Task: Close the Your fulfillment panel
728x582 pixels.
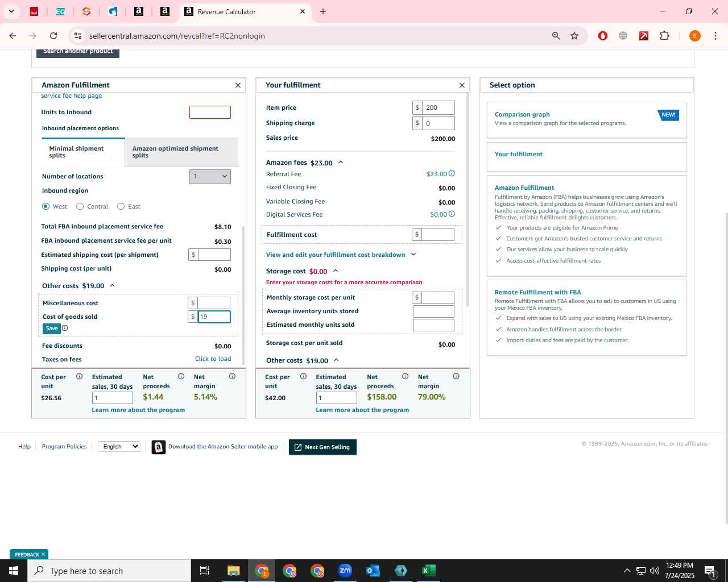Action: point(462,85)
